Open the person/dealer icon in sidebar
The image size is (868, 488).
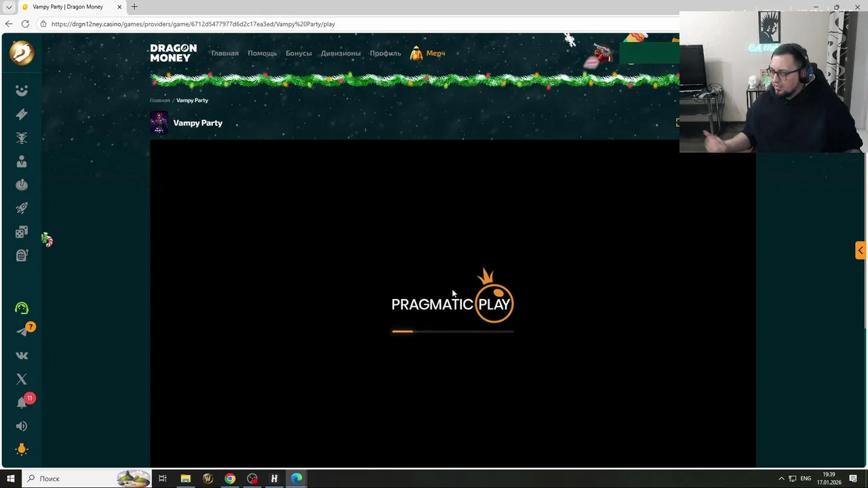(x=22, y=161)
